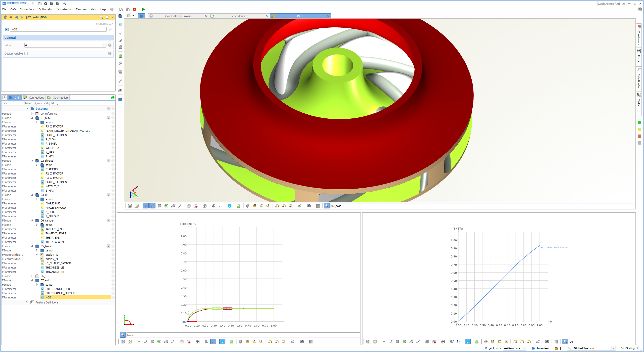Click the camera icon in thickness plot toolbar
The image size is (644, 352).
[x=302, y=341]
